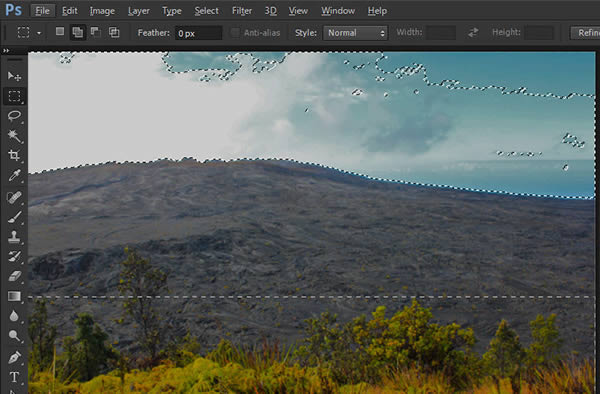600x394 pixels.
Task: Open the View menu
Action: click(x=298, y=11)
